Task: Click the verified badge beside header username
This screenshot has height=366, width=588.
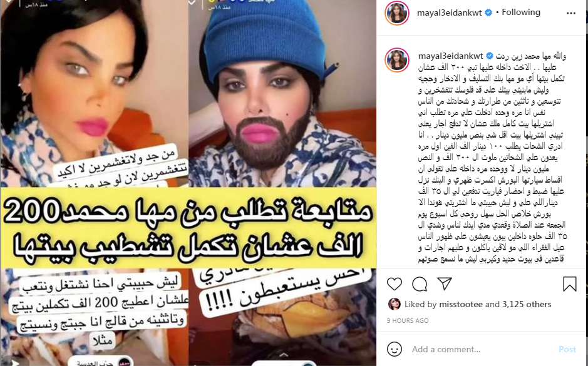Action: pyautogui.click(x=488, y=13)
